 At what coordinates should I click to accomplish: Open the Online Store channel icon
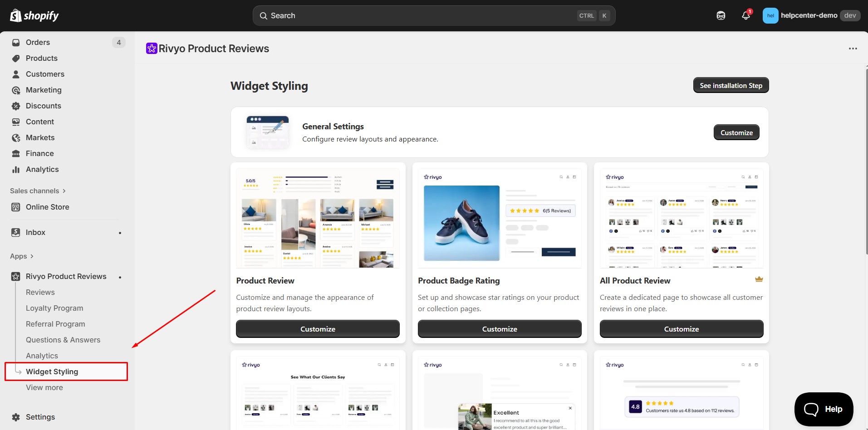(15, 207)
